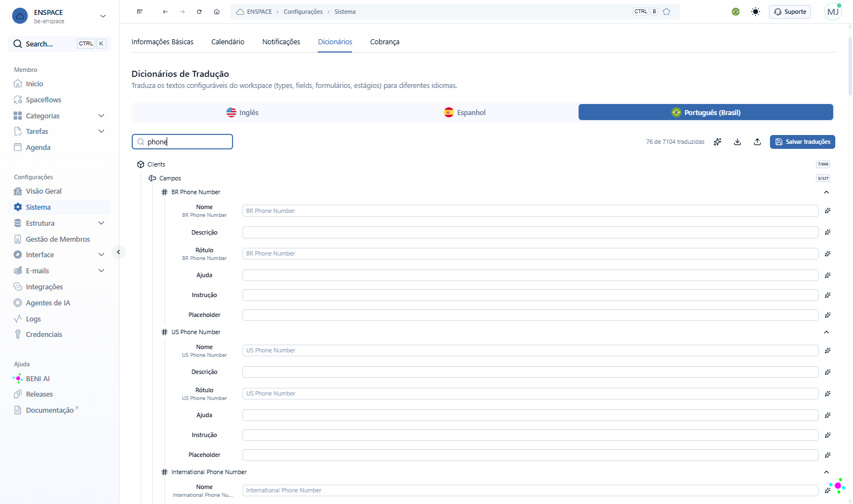This screenshot has width=853, height=504.
Task: Favorite this page with the star icon
Action: (666, 12)
